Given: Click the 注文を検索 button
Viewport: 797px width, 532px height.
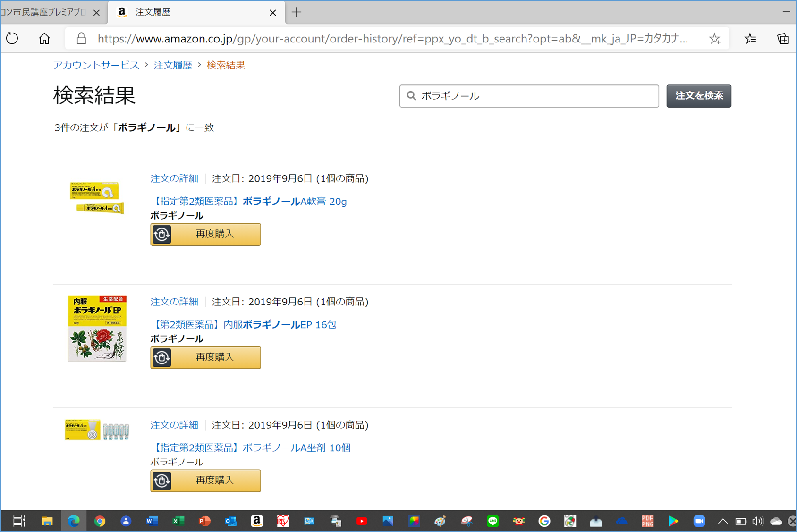Looking at the screenshot, I should pos(699,96).
